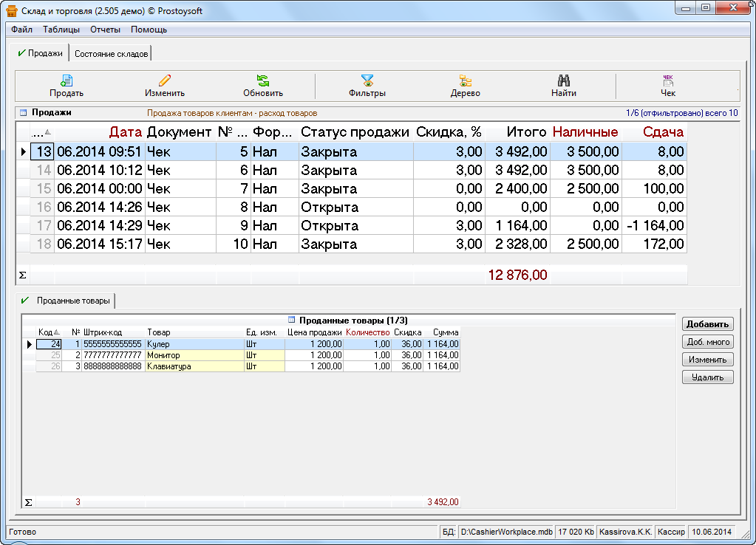Open the Файл menu

coord(21,30)
